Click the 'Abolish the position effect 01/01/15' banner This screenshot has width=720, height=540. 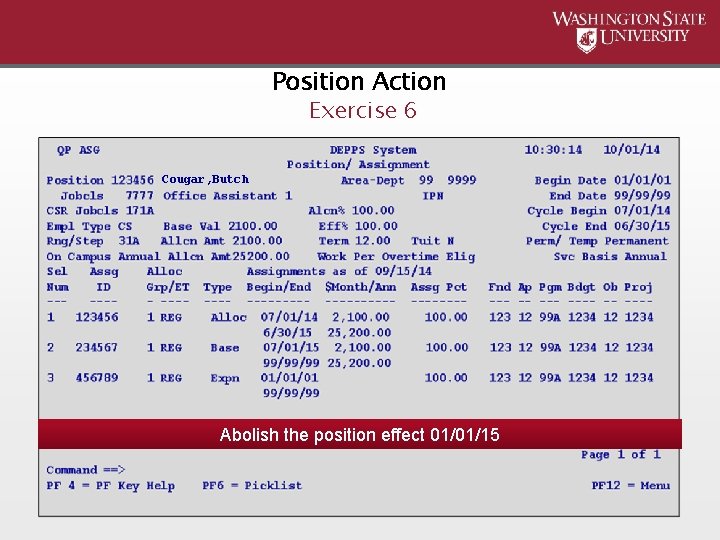[360, 434]
